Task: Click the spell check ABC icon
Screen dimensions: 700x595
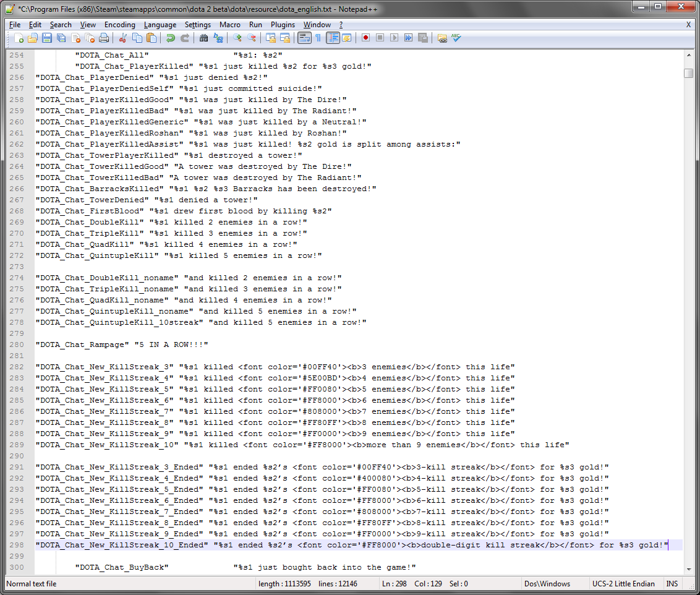Action: (456, 38)
